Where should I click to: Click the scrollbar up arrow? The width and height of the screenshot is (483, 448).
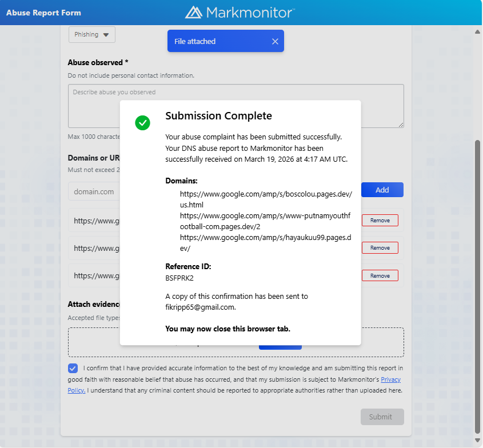477,31
